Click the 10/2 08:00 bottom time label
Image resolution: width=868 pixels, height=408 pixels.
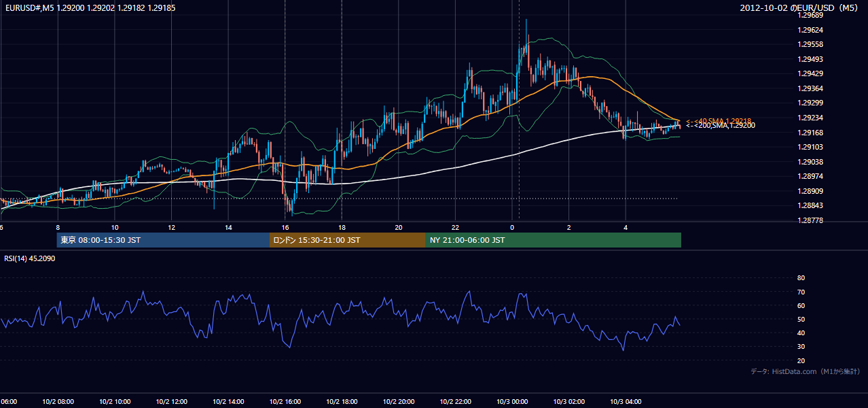pos(58,402)
